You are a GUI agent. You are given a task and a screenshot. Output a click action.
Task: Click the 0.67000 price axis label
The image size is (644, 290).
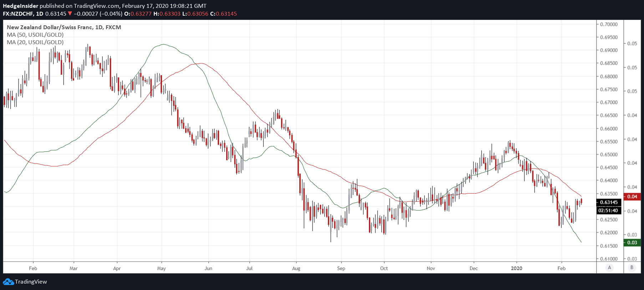coord(609,102)
